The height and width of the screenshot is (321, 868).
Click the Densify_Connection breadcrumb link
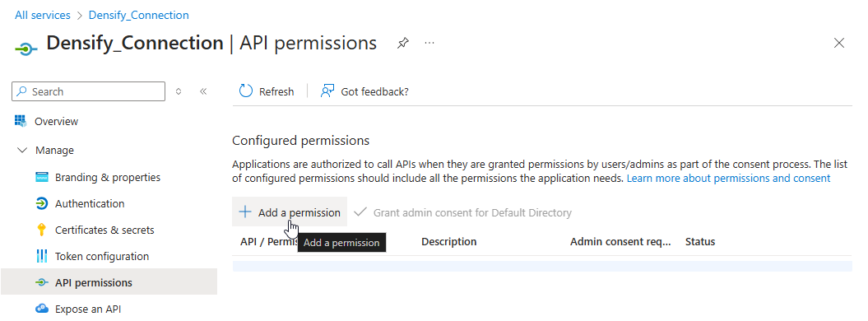(138, 15)
